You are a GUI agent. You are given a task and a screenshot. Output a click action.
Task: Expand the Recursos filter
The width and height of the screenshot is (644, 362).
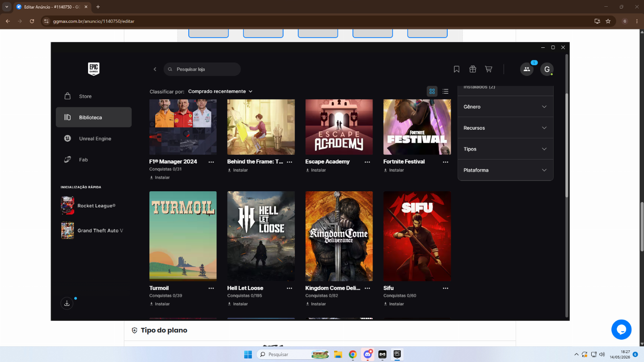click(505, 128)
